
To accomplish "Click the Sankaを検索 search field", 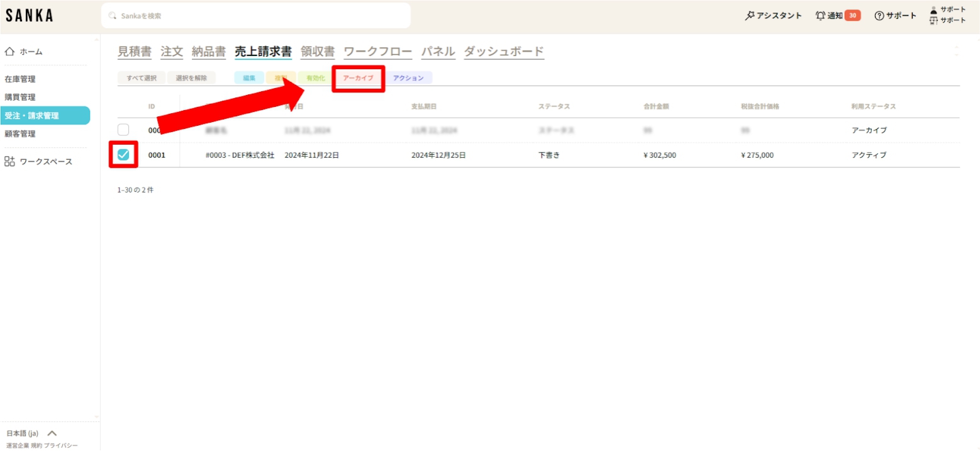I will 258,16.
